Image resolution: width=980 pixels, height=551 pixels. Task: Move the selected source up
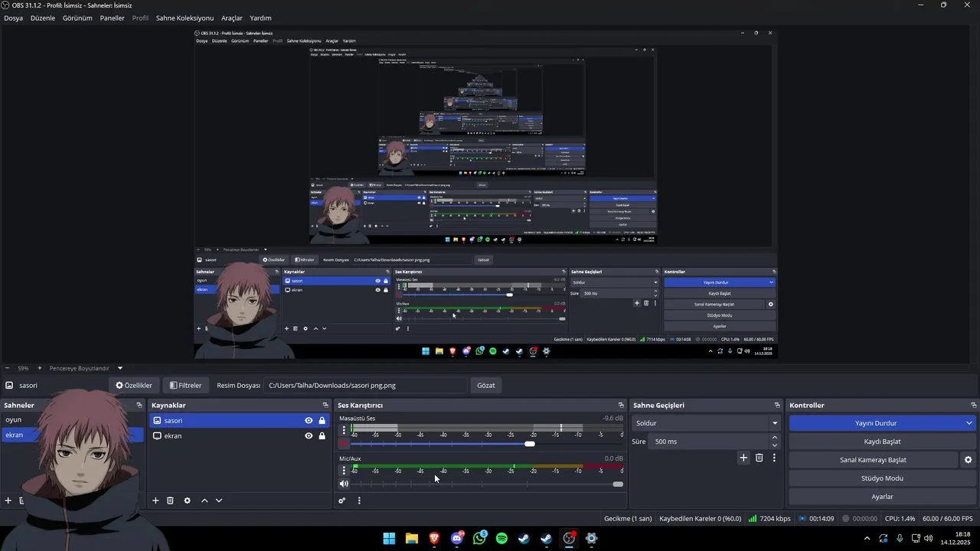(204, 500)
